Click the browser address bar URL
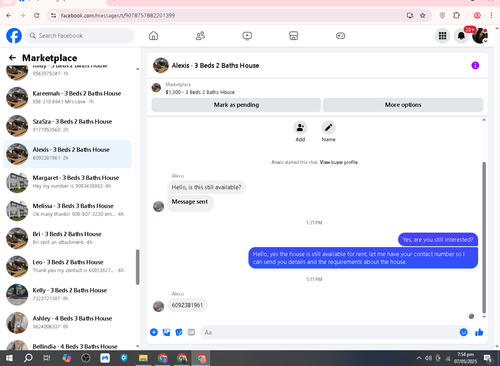This screenshot has width=500, height=366. [x=118, y=15]
